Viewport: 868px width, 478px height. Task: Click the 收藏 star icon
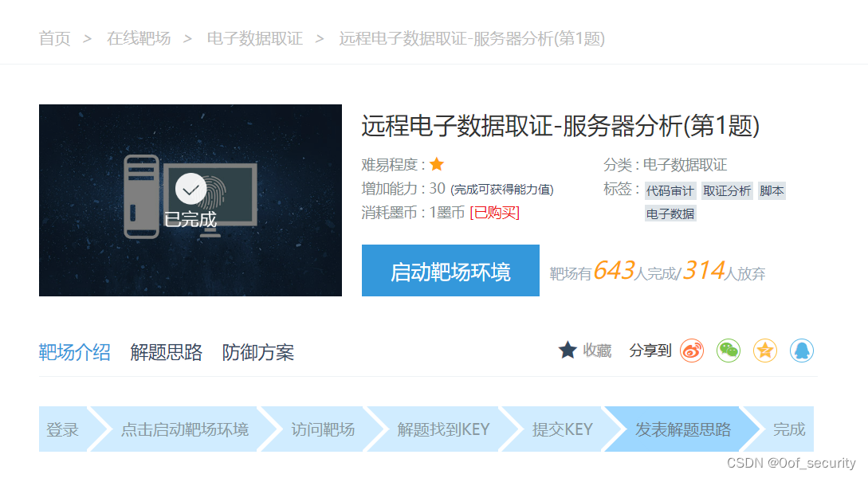click(x=568, y=351)
